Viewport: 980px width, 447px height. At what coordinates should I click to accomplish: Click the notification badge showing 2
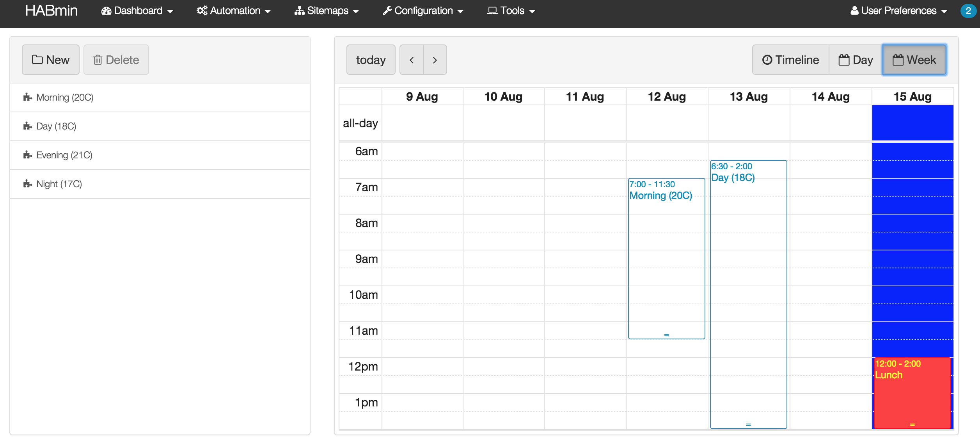pos(968,11)
